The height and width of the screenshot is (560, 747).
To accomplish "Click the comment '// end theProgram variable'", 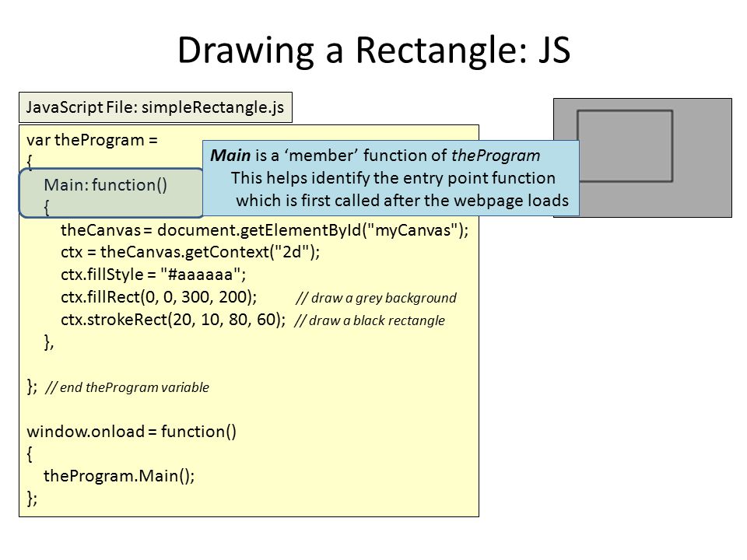I will (x=127, y=387).
